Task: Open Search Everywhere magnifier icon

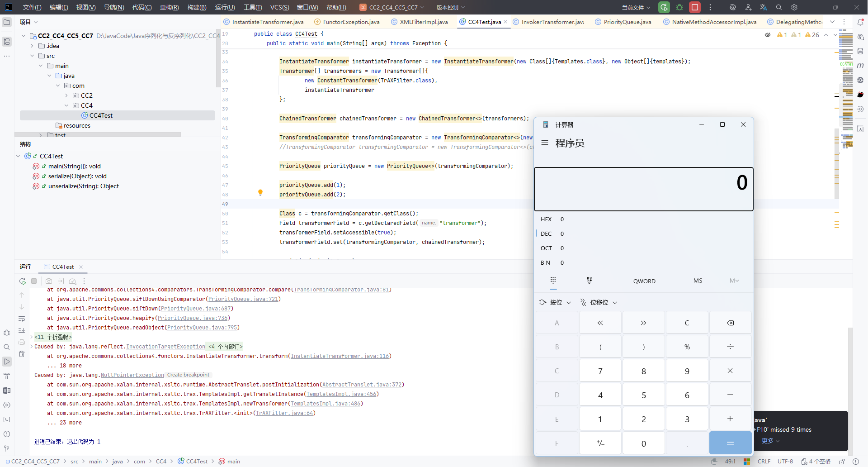Action: click(779, 7)
